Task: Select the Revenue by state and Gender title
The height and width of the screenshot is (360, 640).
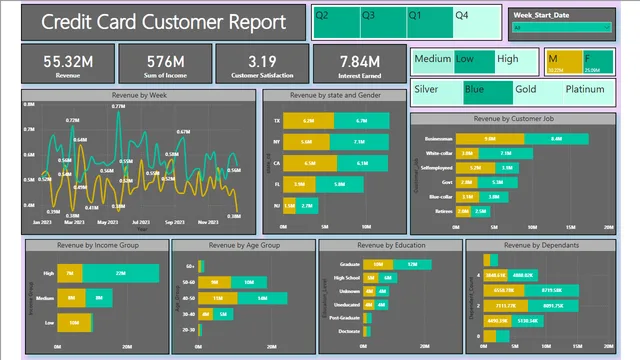Action: point(335,95)
